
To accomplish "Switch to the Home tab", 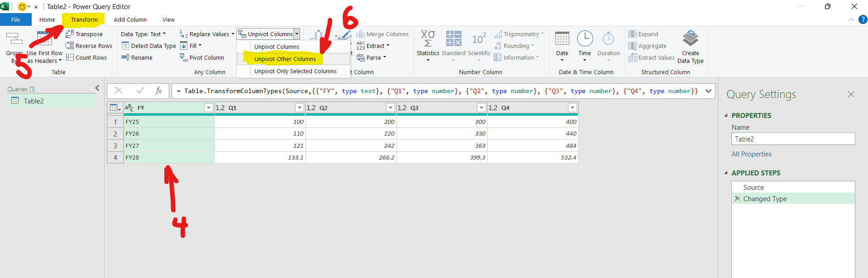I will 47,19.
